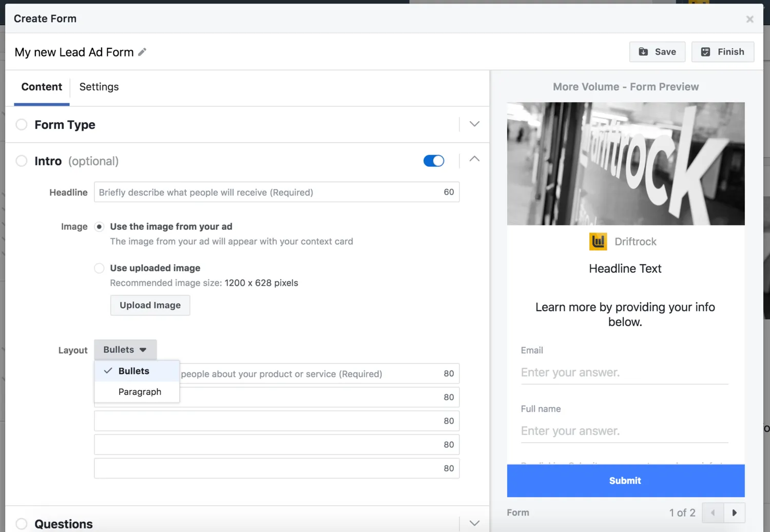Select Paragraph from the layout menu
This screenshot has height=532, width=770.
click(140, 391)
